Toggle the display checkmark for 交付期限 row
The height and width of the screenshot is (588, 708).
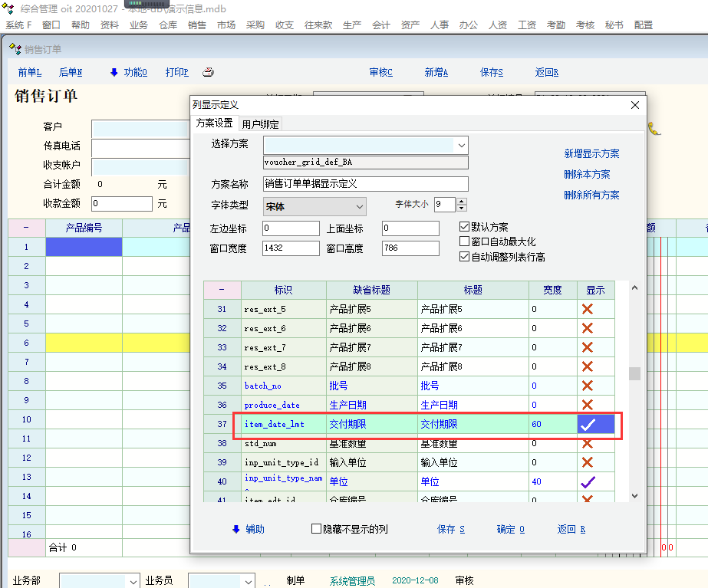pyautogui.click(x=588, y=424)
